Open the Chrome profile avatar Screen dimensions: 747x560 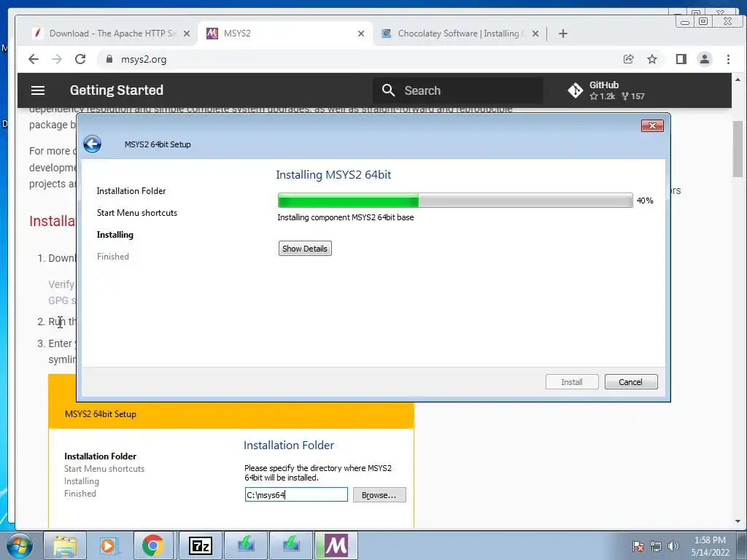click(x=705, y=59)
